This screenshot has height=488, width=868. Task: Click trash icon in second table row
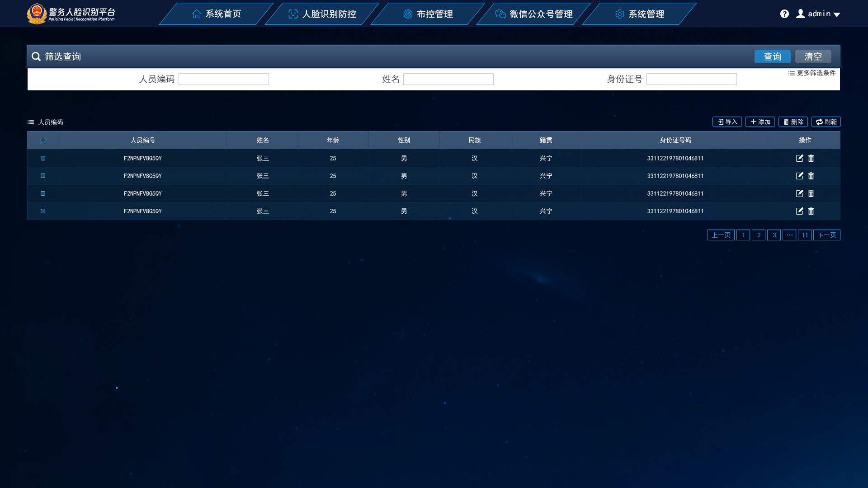(x=811, y=176)
